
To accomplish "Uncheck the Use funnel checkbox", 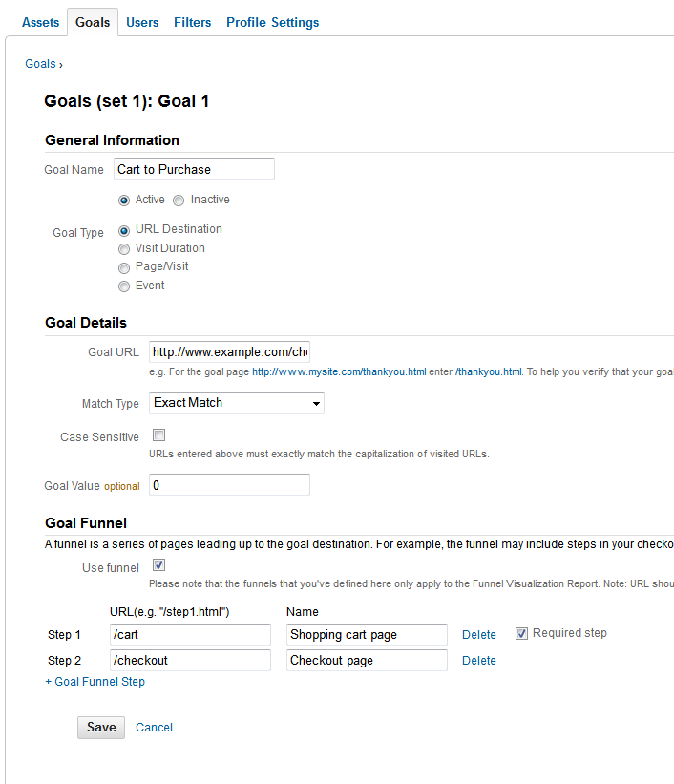I will (158, 566).
